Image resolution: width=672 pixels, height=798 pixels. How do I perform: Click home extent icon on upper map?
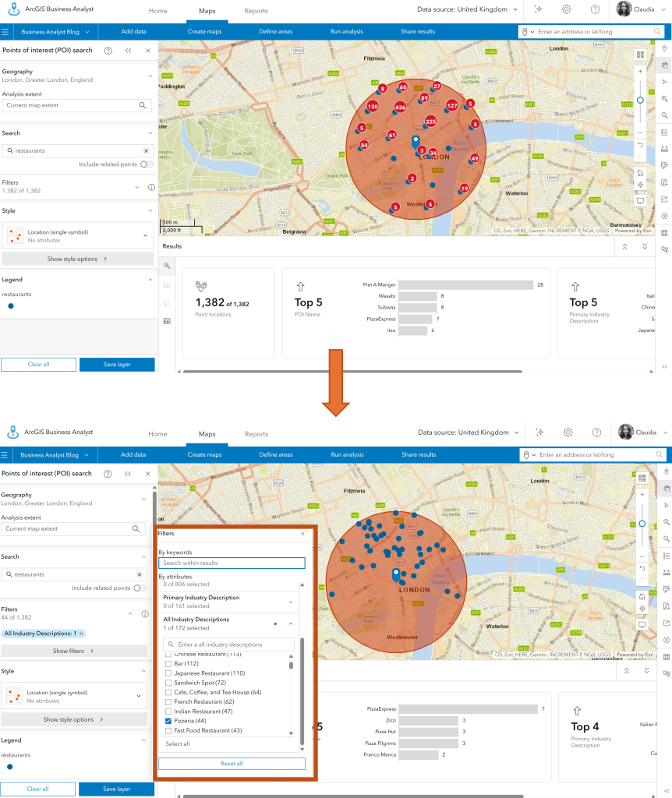[641, 173]
